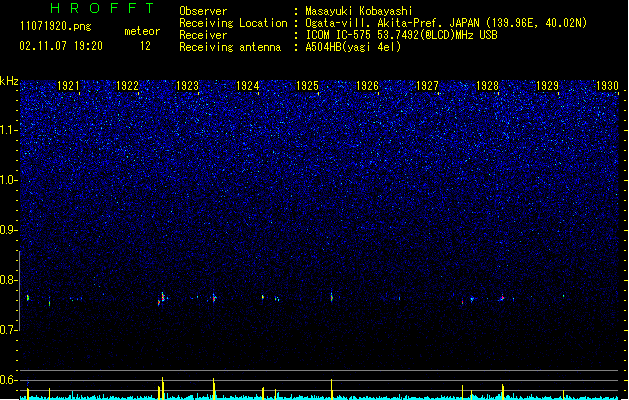Image resolution: width=629 pixels, height=400 pixels.
Task: Click the 1921 time marker
Action: pos(68,86)
